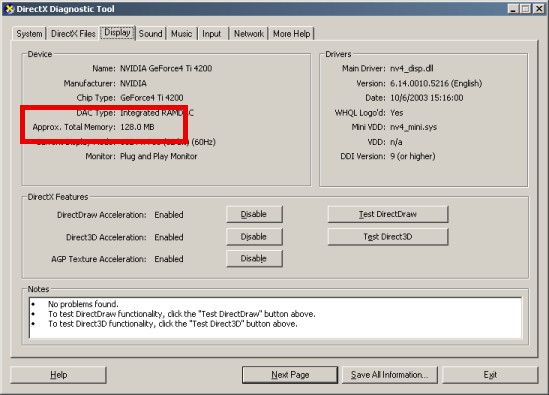The image size is (549, 395).
Task: Go to the Sound tab
Action: tap(151, 34)
